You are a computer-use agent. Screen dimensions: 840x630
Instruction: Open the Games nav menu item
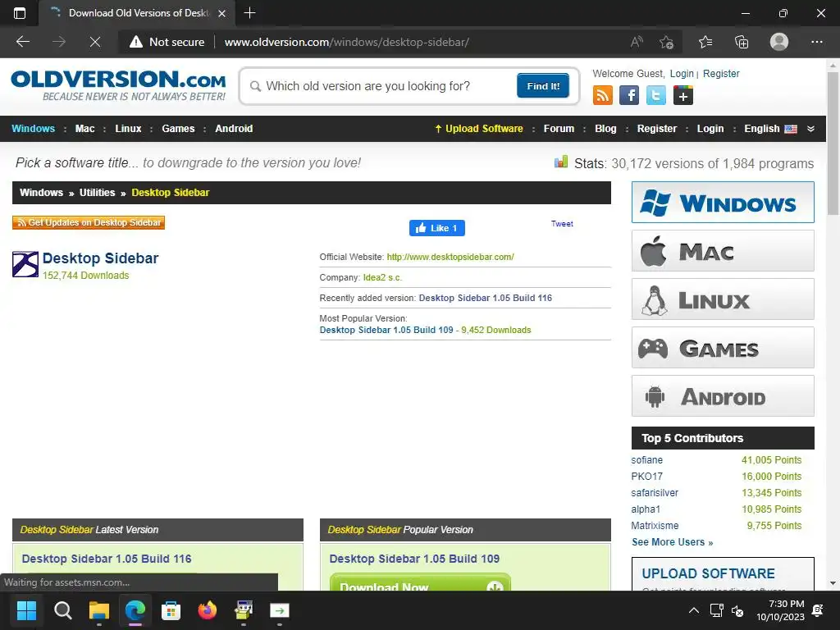178,129
